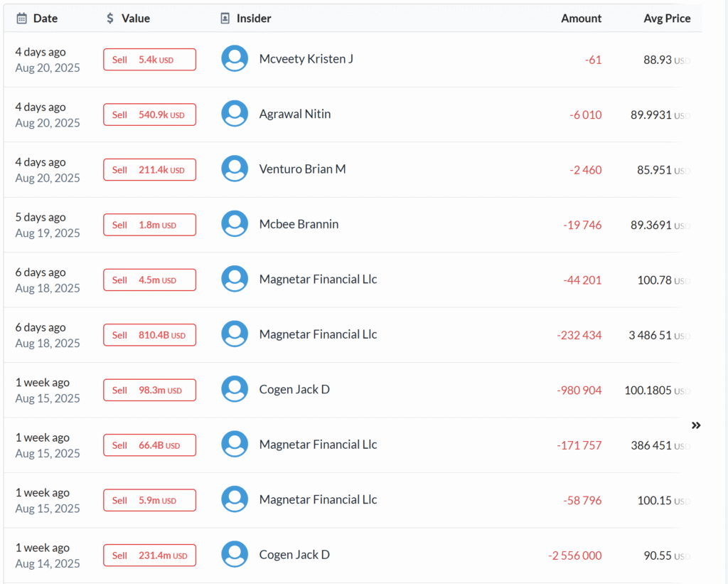This screenshot has height=584, width=728.
Task: Open Mcbee Brannin's profile avatar
Action: (235, 224)
